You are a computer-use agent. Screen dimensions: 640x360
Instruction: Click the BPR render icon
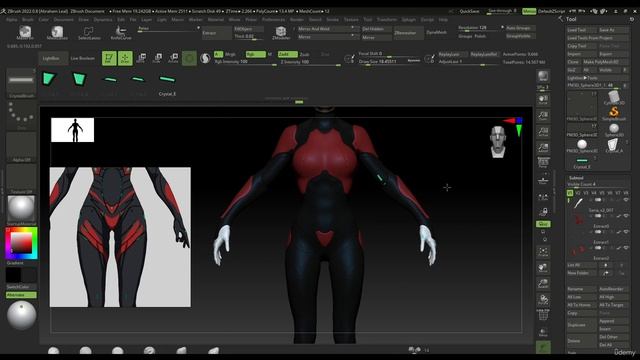pos(543,76)
